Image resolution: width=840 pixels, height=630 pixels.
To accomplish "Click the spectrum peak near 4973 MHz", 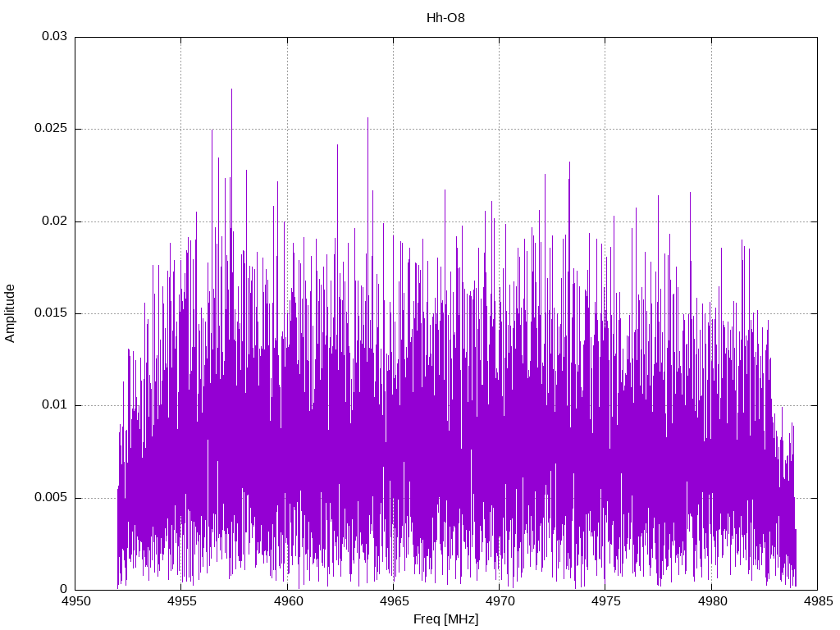I will 569,163.
